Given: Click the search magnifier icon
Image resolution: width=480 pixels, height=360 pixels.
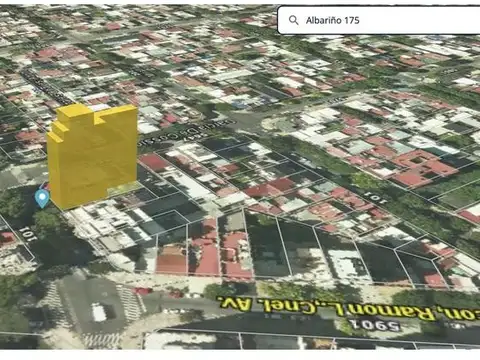Looking at the screenshot, I should (293, 20).
